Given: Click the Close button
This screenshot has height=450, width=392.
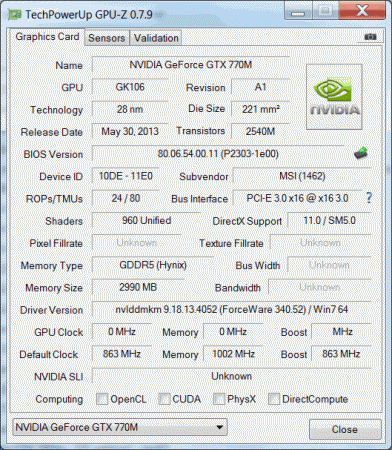Looking at the screenshot, I should click(x=345, y=429).
